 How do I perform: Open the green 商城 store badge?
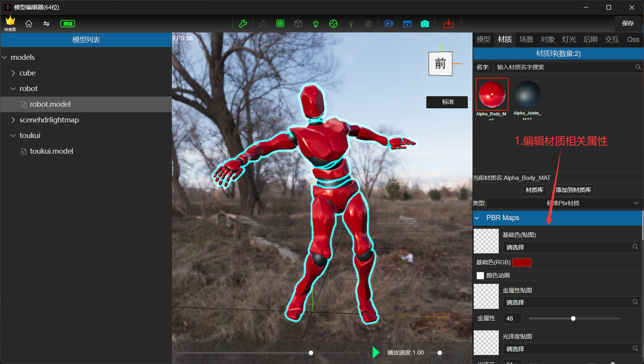tap(68, 24)
